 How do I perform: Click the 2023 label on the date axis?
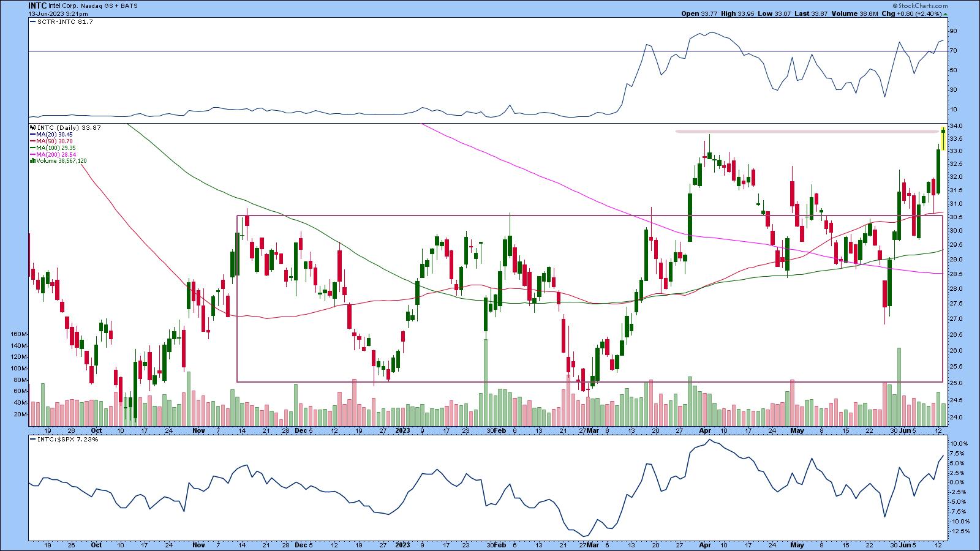pyautogui.click(x=402, y=430)
